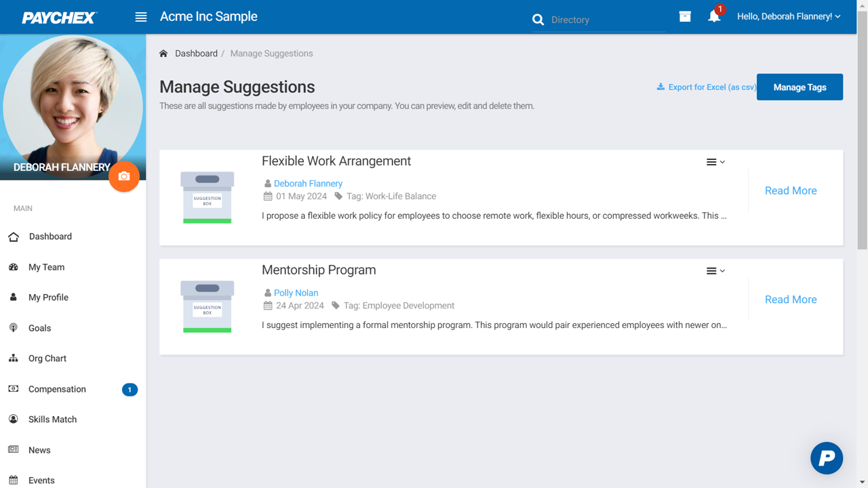Click the Org Chart icon in sidebar
Viewport: 868px width, 488px height.
(13, 358)
